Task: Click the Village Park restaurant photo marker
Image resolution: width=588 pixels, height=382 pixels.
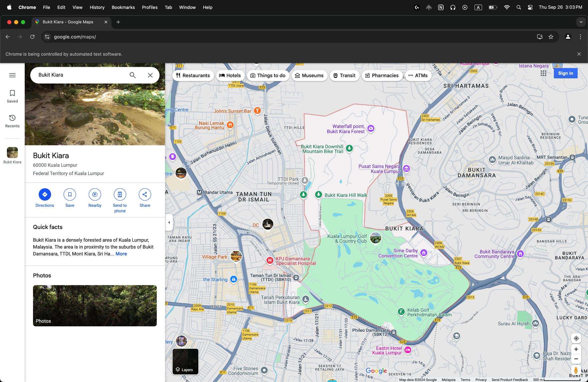Action: [236, 256]
